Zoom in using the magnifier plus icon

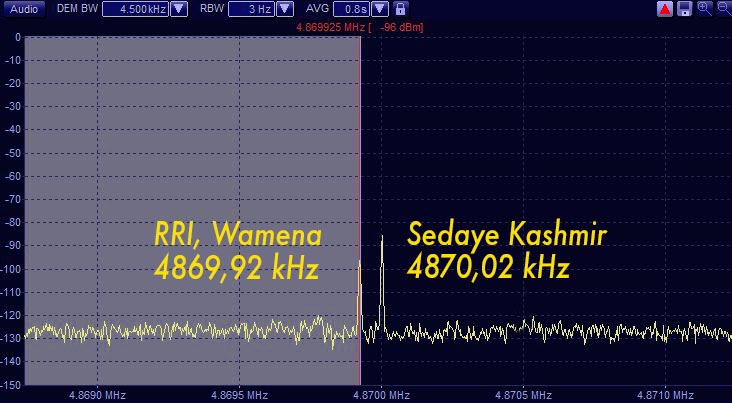coord(705,9)
